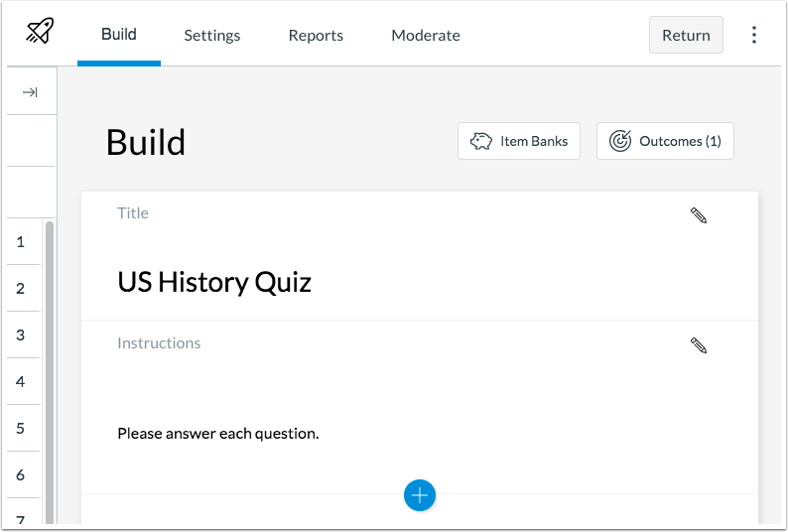Jump to question 1 in navigator
Viewport: 788px width, 532px height.
[21, 241]
